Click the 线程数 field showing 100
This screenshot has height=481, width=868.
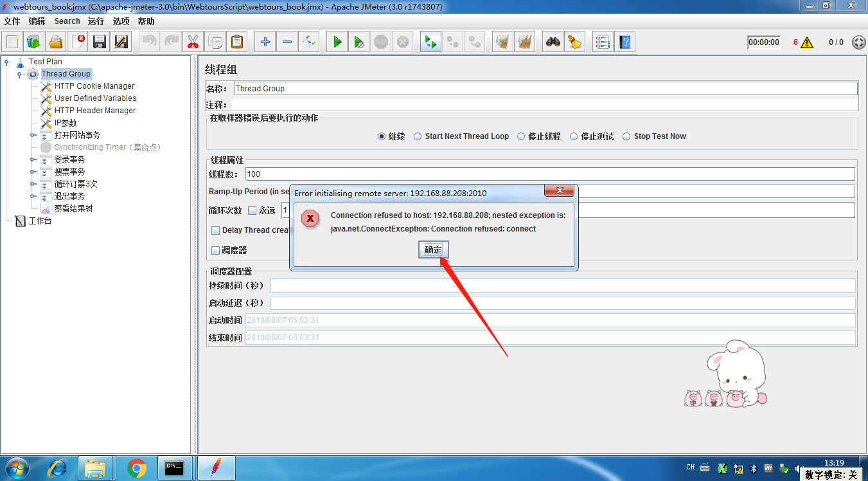click(x=550, y=174)
